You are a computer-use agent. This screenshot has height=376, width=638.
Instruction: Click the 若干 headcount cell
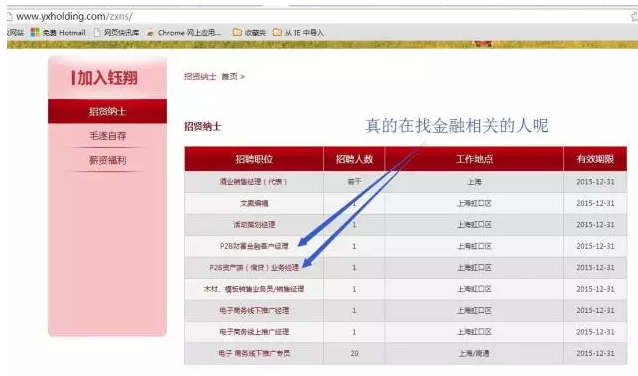354,181
